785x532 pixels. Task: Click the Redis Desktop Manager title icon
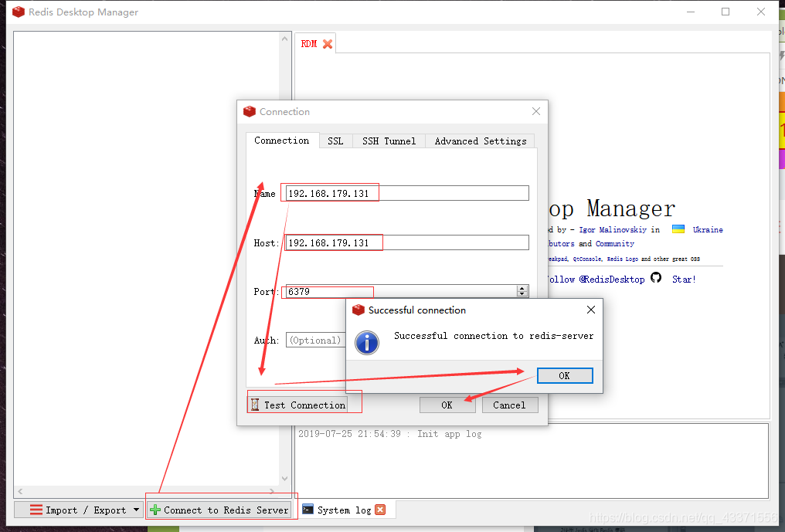[x=19, y=12]
